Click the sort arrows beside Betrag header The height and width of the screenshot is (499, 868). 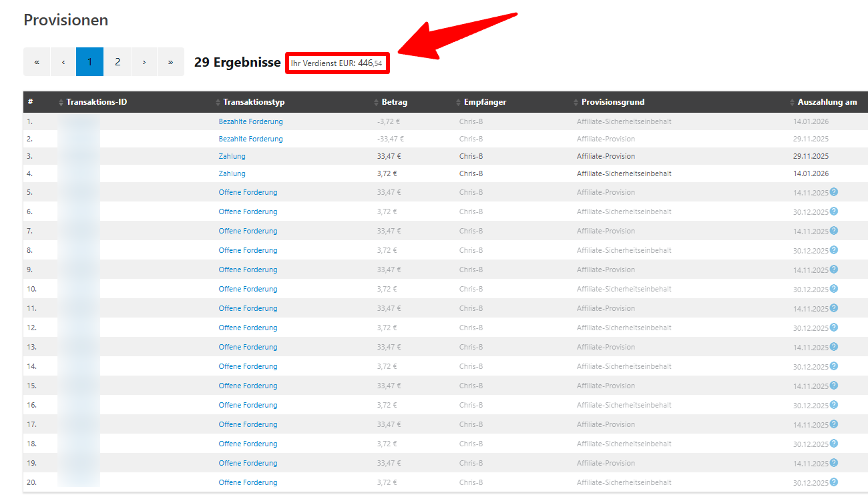[x=377, y=103]
